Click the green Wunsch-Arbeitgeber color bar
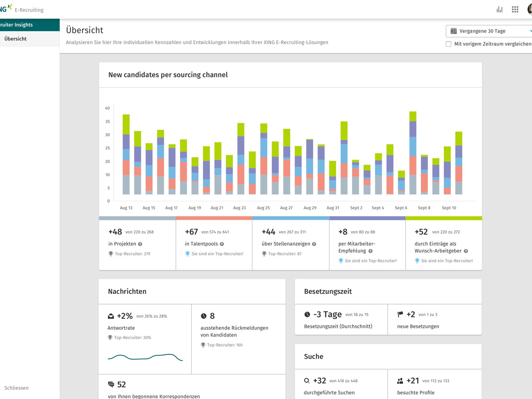The image size is (532, 399). tap(443, 218)
